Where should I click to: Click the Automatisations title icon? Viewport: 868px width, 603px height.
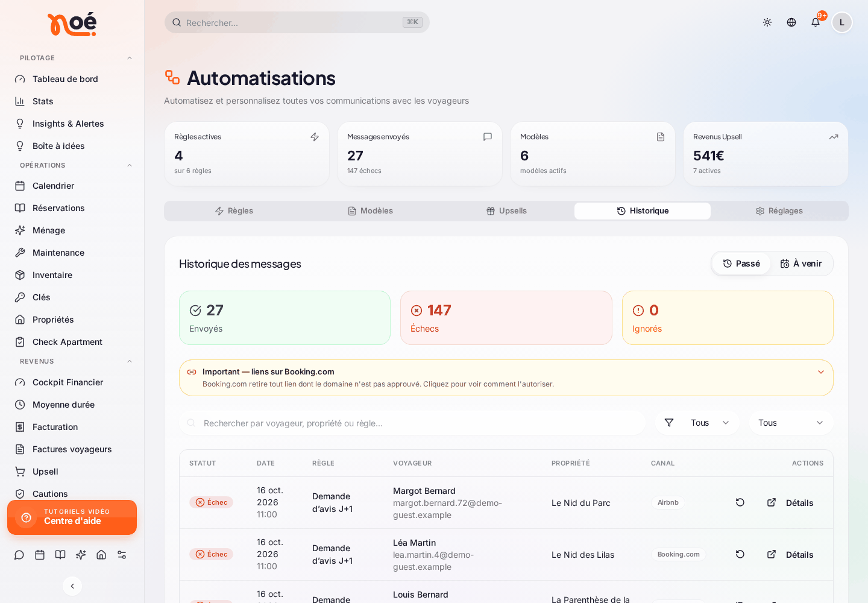point(172,77)
